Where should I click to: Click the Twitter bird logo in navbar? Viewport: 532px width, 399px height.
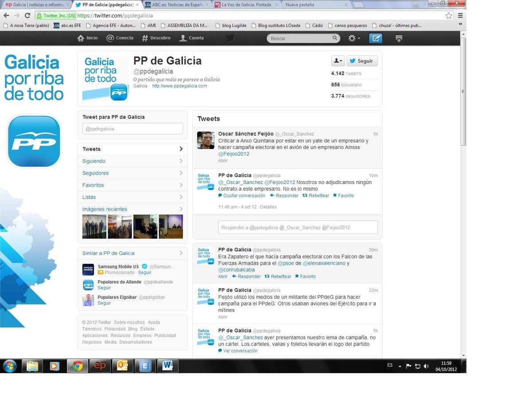pos(230,38)
